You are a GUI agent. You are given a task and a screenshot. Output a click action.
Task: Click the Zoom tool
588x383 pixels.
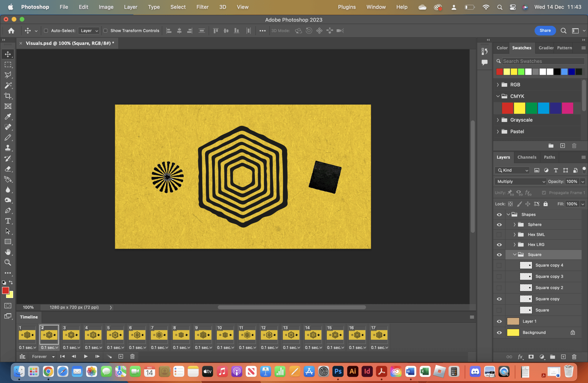[x=8, y=262]
